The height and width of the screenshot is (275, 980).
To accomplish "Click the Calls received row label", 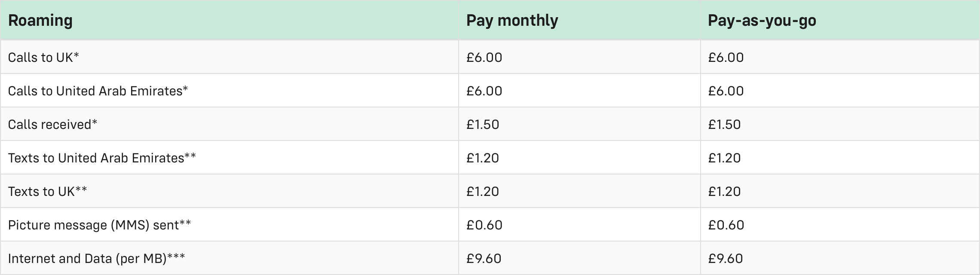I will click(52, 125).
